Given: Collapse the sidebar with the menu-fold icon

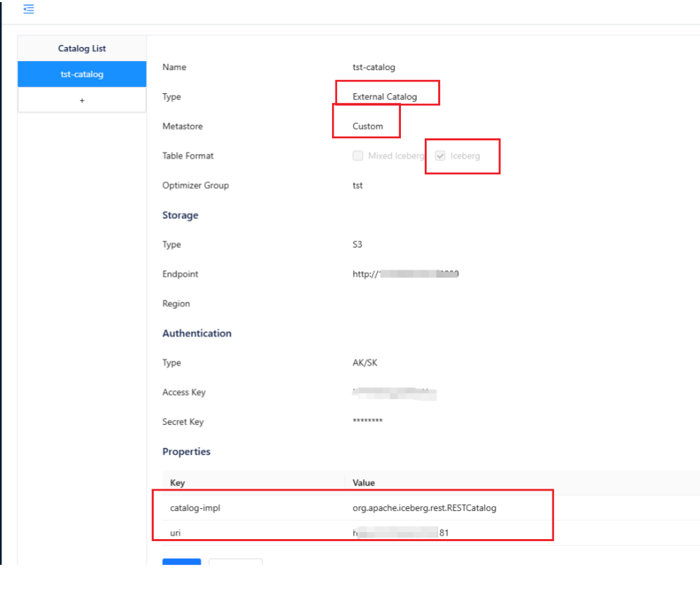Looking at the screenshot, I should point(29,9).
